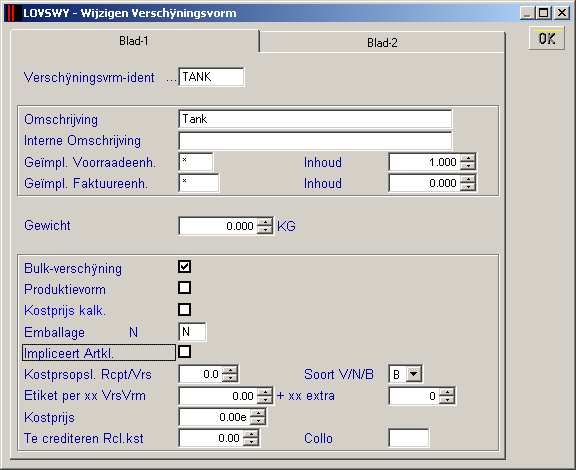The image size is (576, 470).
Task: Focus the Interne Omschrijving text field
Action: click(315, 140)
